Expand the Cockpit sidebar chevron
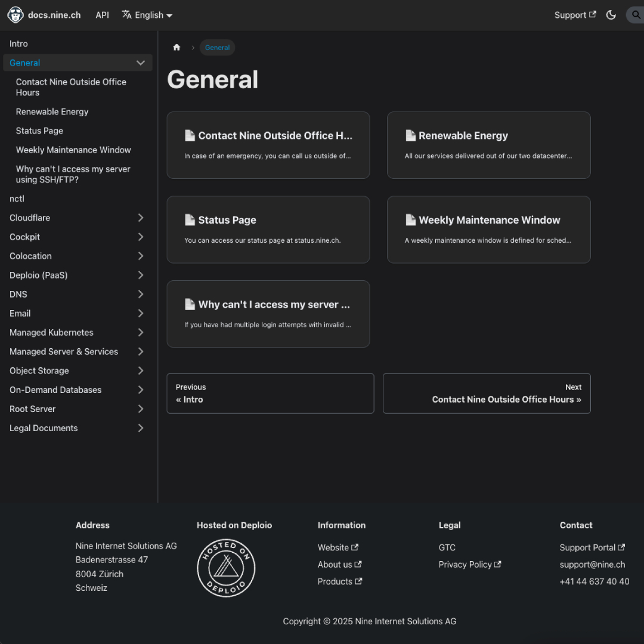The height and width of the screenshot is (644, 644). (141, 237)
